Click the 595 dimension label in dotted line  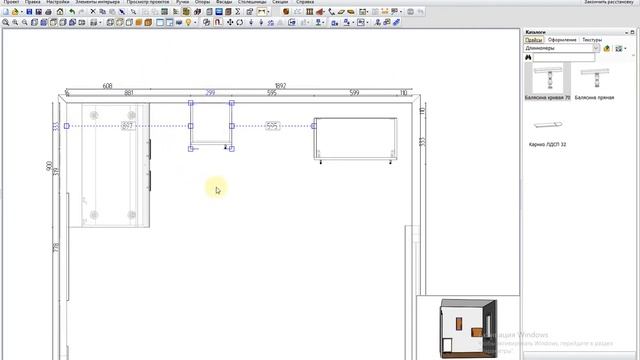tap(272, 126)
